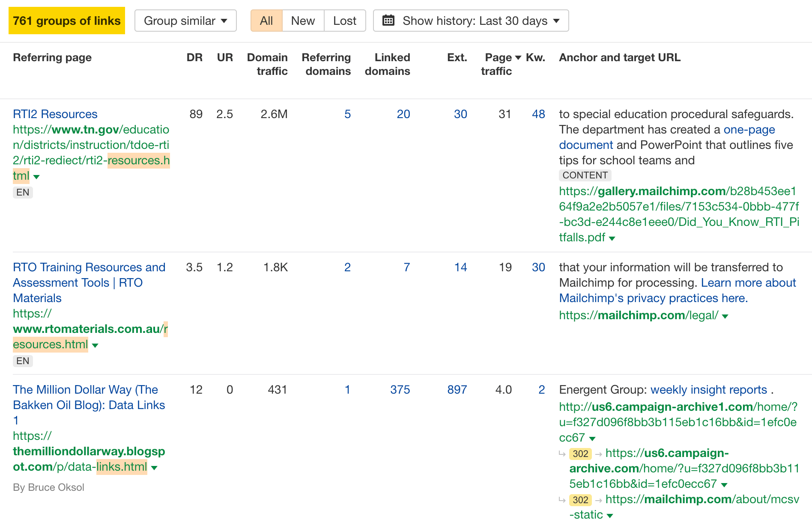Image resolution: width=812 pixels, height=528 pixels.
Task: Click the highlighted 761 groups of links counter
Action: tap(66, 20)
